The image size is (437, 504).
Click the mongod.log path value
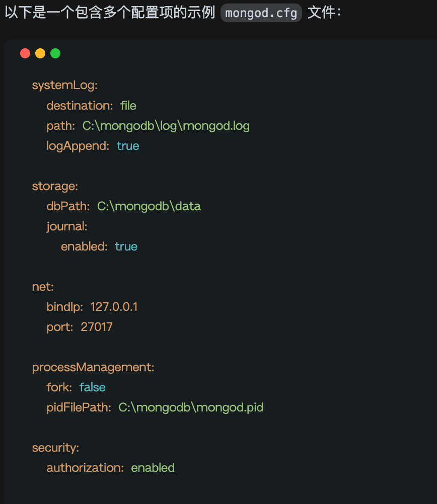pos(166,126)
